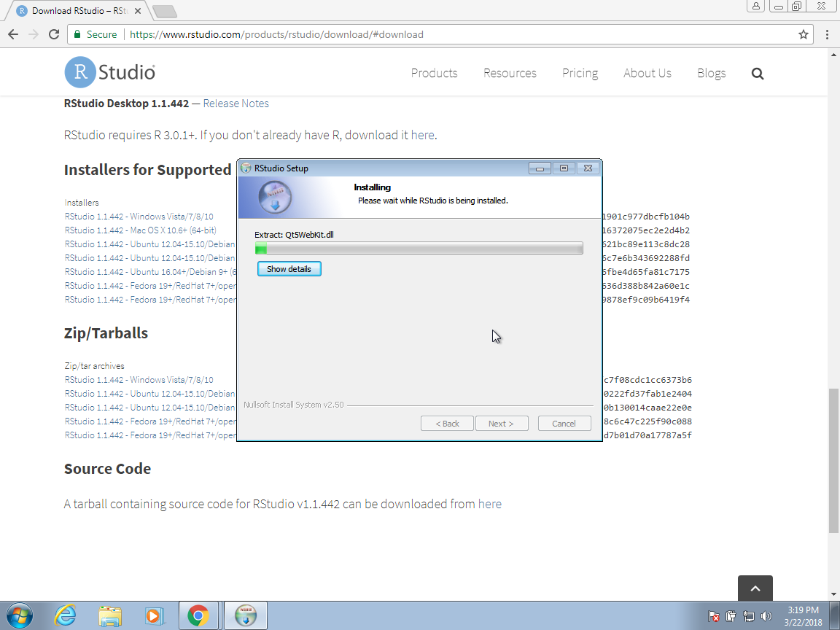Click the RStudio logo in header
Image resolution: width=840 pixels, height=630 pixels.
click(110, 72)
